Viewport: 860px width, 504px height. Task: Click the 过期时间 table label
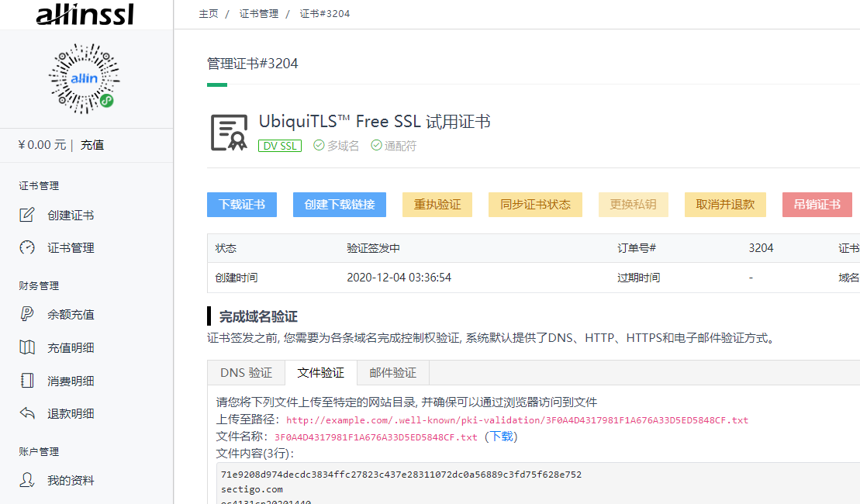[x=638, y=278]
